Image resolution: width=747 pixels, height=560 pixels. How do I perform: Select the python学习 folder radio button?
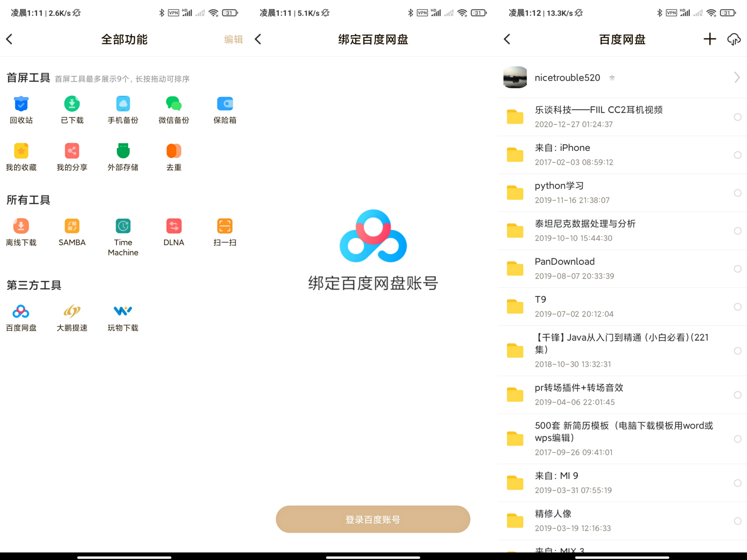tap(737, 193)
